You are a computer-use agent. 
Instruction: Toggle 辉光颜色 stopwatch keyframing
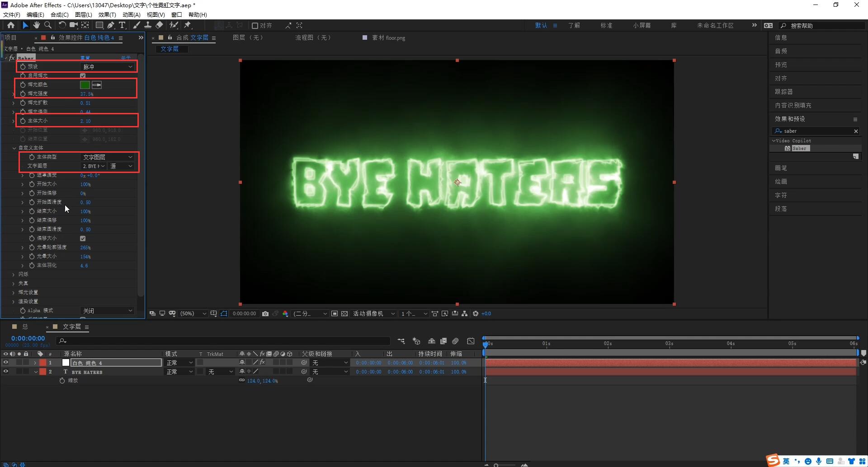coord(23,84)
